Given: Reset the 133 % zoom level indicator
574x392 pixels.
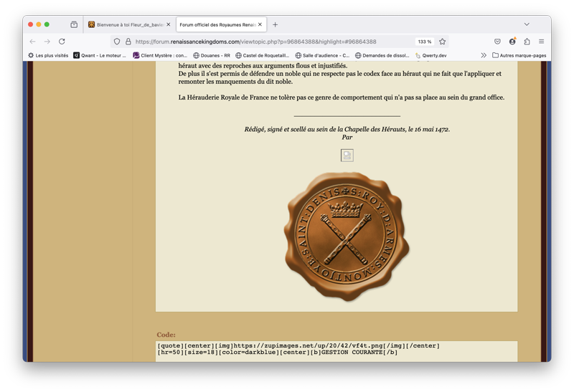Looking at the screenshot, I should 425,42.
